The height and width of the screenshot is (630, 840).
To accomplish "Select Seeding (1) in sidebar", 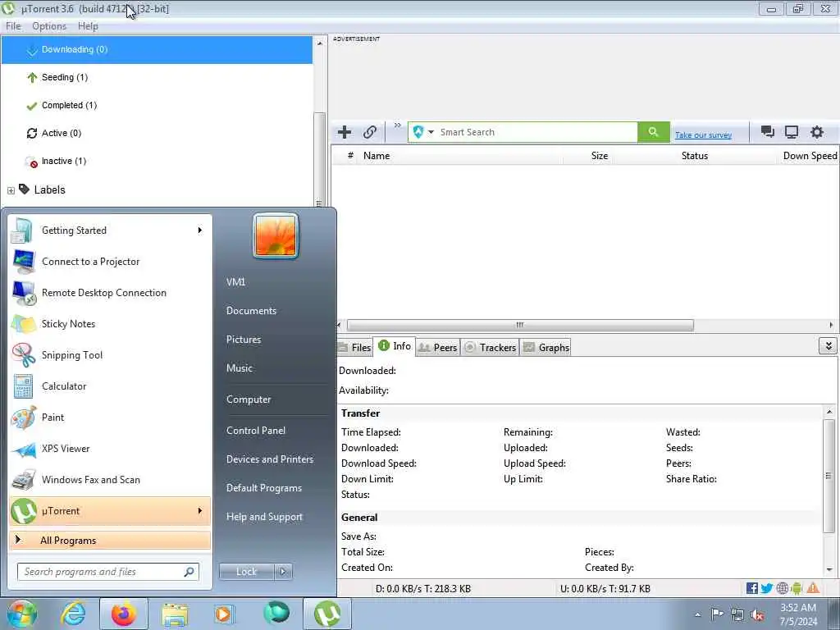I will pos(157,77).
